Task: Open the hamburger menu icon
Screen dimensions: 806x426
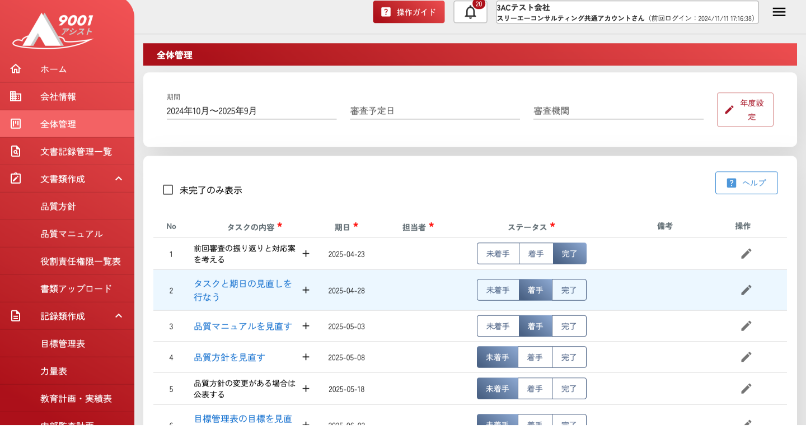Action: 779,12
